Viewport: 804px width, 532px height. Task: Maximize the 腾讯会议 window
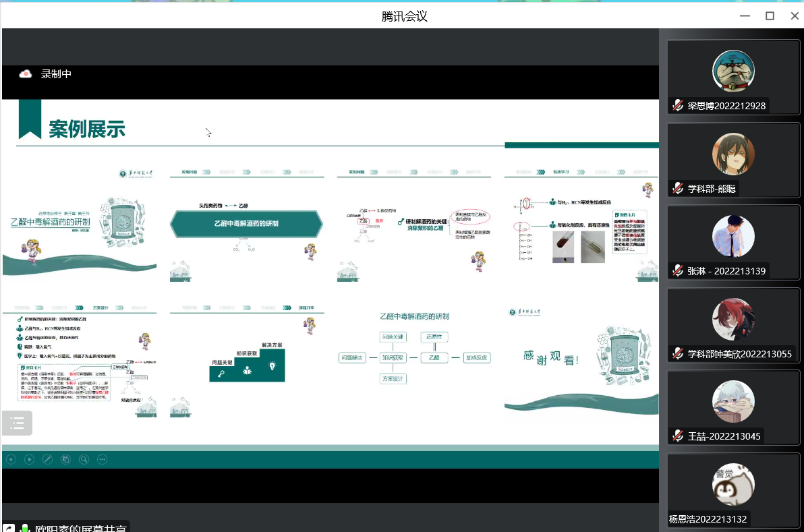tap(770, 16)
